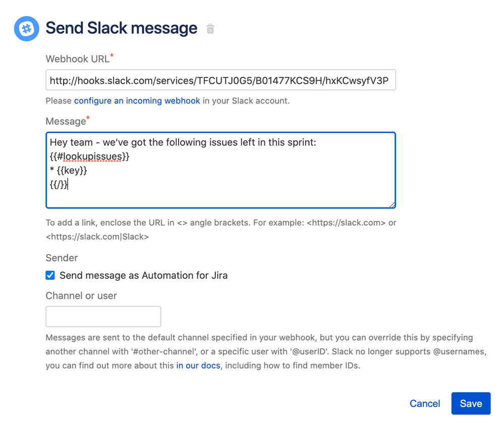This screenshot has width=504, height=423.
Task: Select the trash can next to Send Slack message
Action: click(209, 29)
